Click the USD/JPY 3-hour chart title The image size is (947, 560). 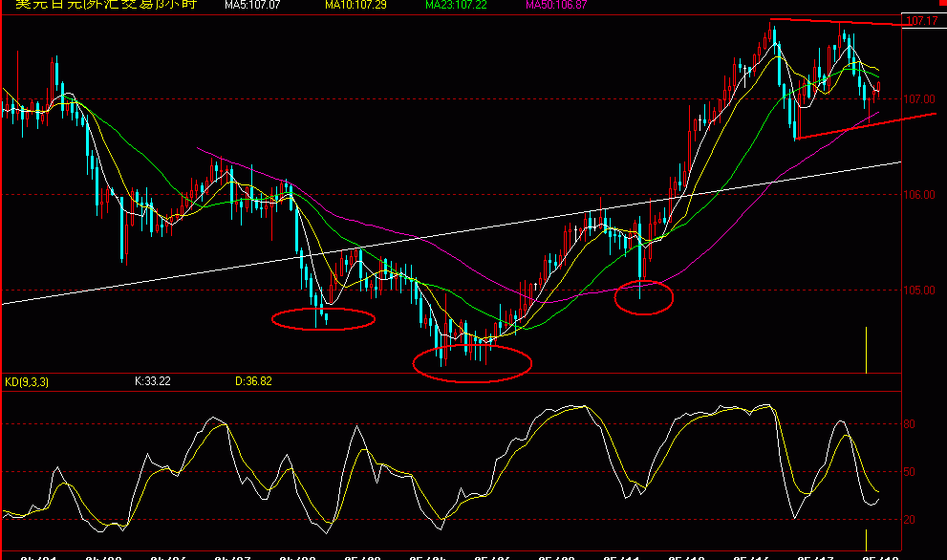(x=106, y=5)
